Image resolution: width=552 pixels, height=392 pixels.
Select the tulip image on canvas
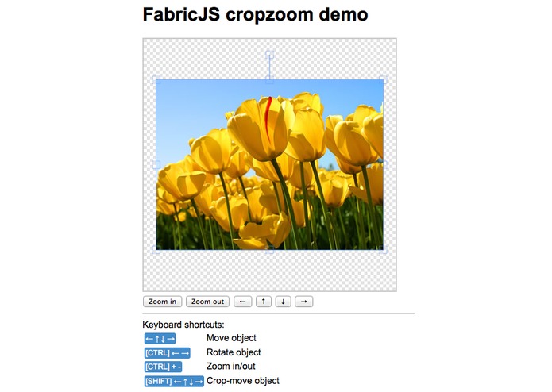(x=270, y=165)
